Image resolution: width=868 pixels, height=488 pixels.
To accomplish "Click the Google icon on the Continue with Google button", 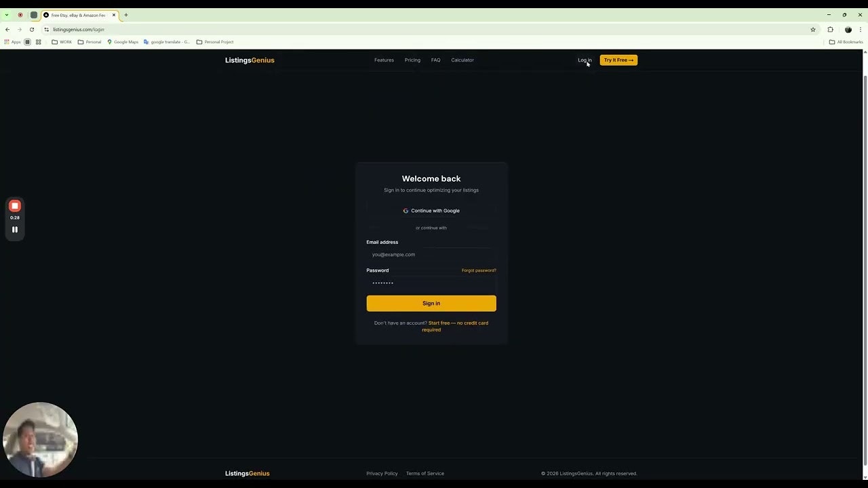I will 406,211.
